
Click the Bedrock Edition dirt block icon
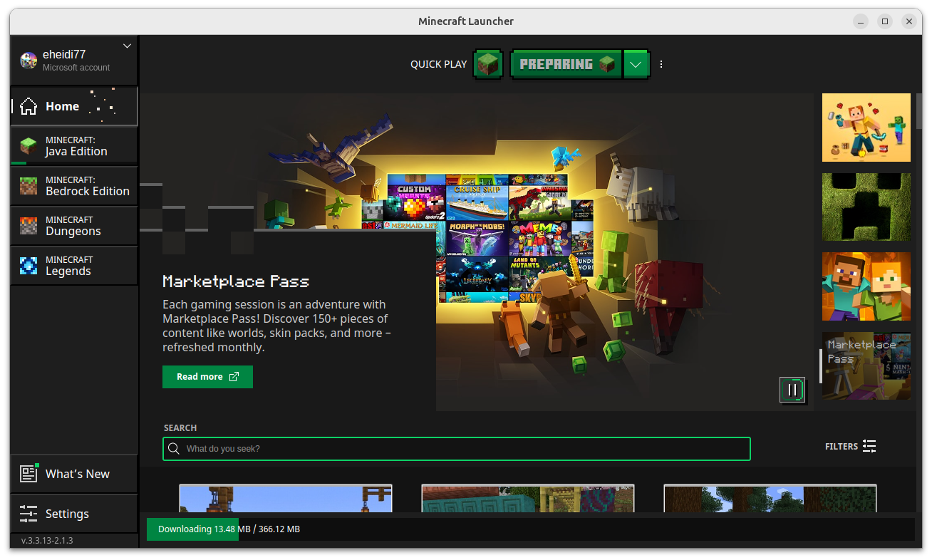coord(29,186)
